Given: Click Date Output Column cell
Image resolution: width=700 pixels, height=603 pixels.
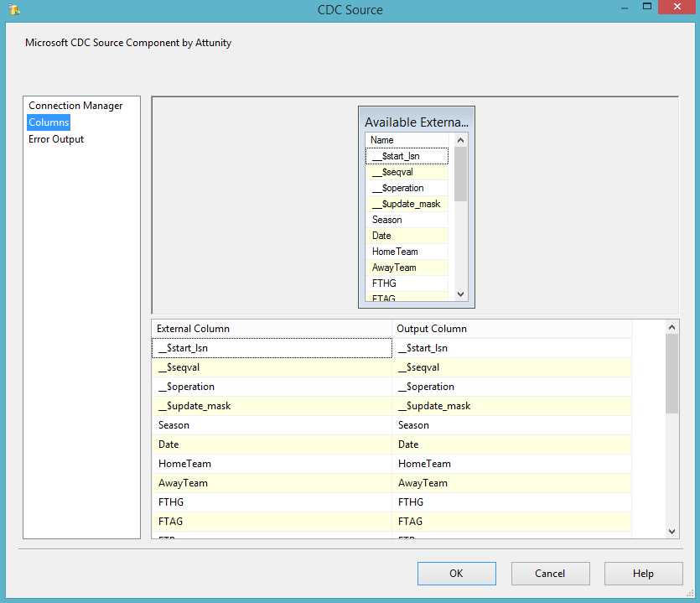Looking at the screenshot, I should point(511,444).
